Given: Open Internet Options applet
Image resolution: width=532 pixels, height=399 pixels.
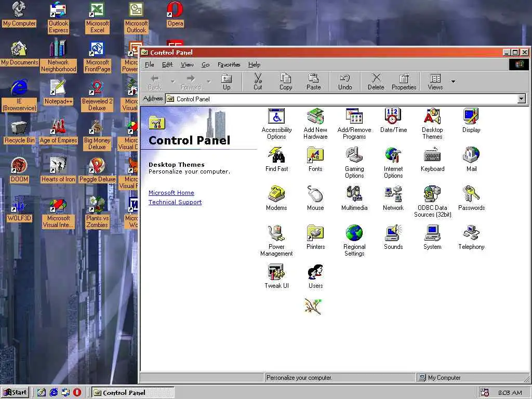Looking at the screenshot, I should click(393, 163).
